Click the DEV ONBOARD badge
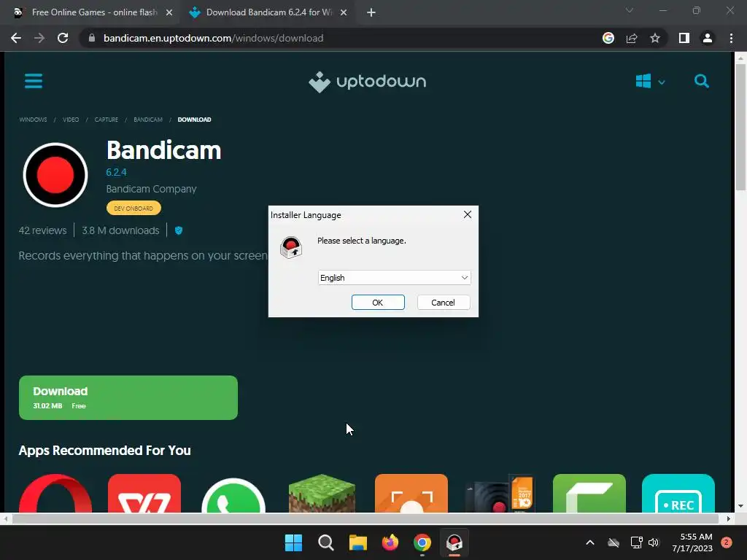 coord(134,208)
